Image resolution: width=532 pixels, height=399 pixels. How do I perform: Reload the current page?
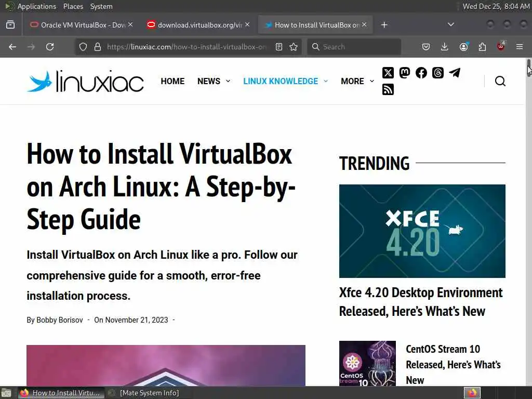click(x=50, y=47)
